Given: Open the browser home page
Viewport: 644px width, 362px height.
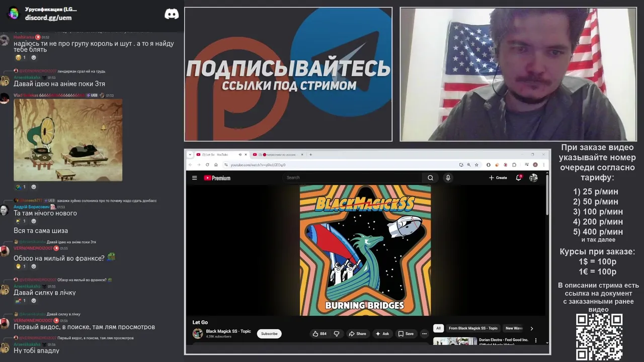Looking at the screenshot, I should (x=216, y=165).
